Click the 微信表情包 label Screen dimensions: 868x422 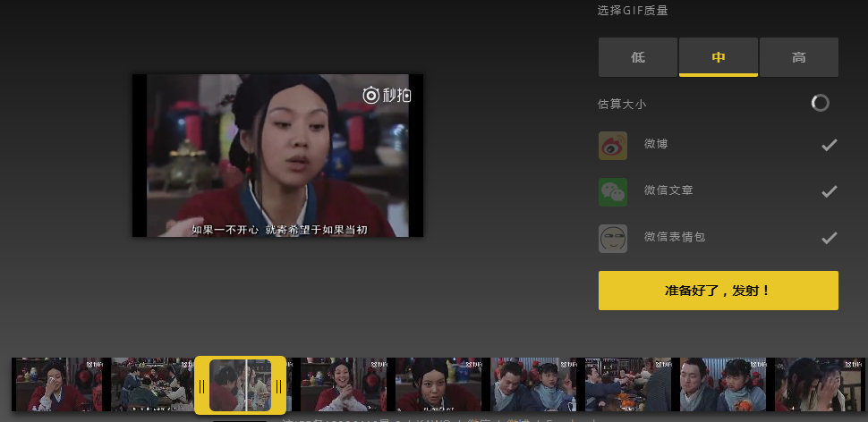tap(674, 237)
